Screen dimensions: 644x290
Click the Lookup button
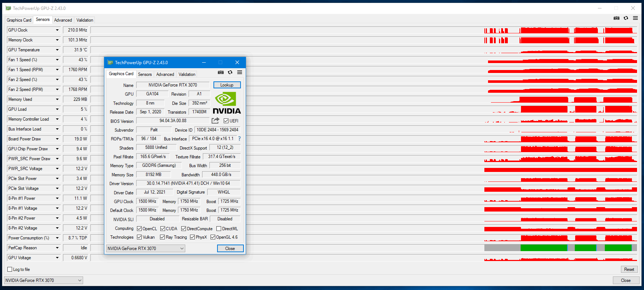(x=227, y=85)
